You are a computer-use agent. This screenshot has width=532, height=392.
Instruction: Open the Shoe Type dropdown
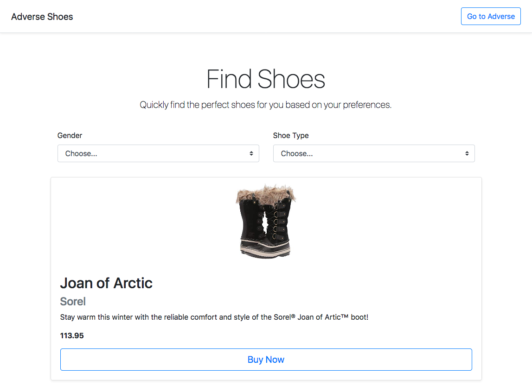tap(374, 153)
